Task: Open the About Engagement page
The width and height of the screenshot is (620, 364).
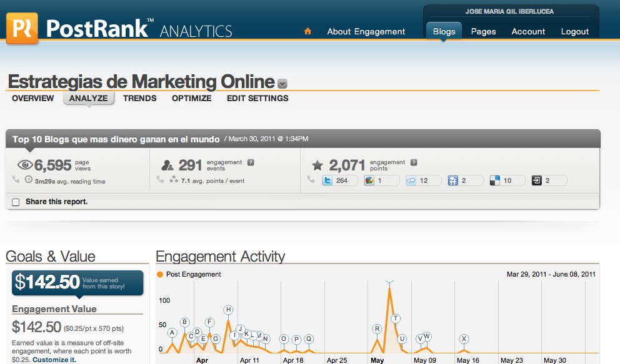Action: click(x=366, y=32)
